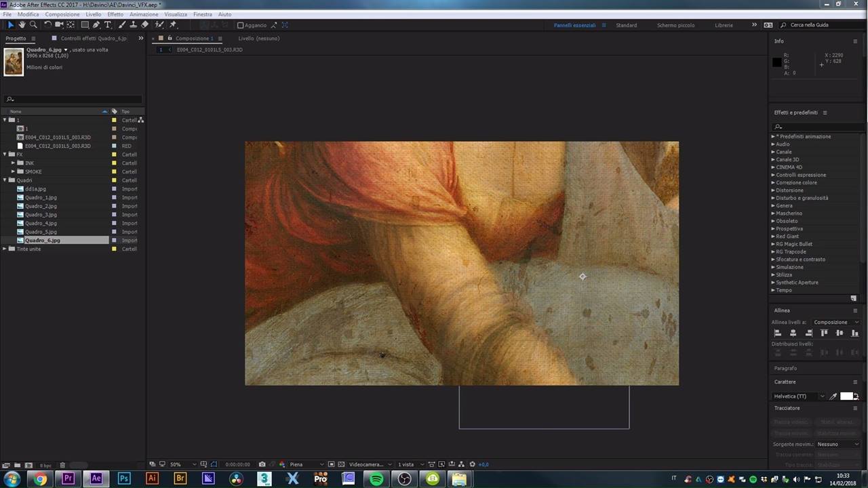Click align horizontal centers icon
This screenshot has width=868, height=488.
(793, 333)
